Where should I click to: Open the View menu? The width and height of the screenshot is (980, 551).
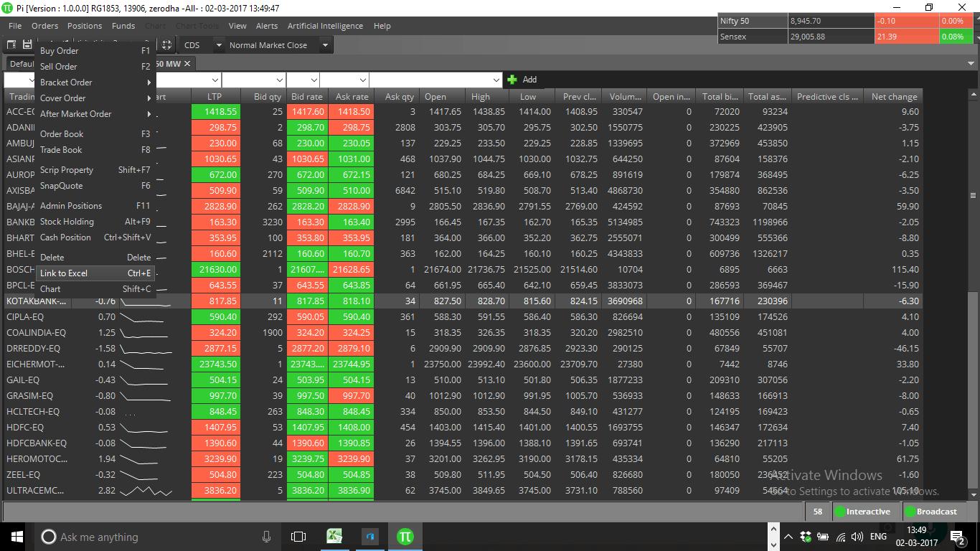(x=237, y=26)
